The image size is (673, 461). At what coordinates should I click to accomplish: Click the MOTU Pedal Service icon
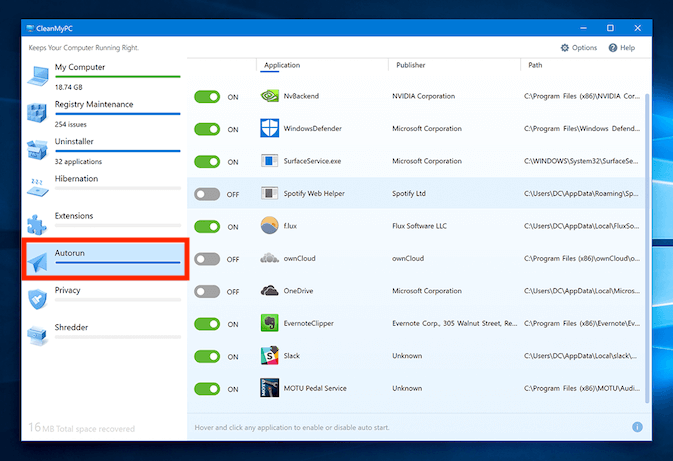pos(270,388)
